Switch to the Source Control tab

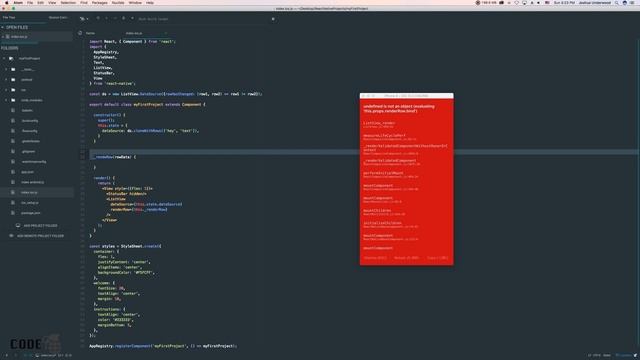58,18
